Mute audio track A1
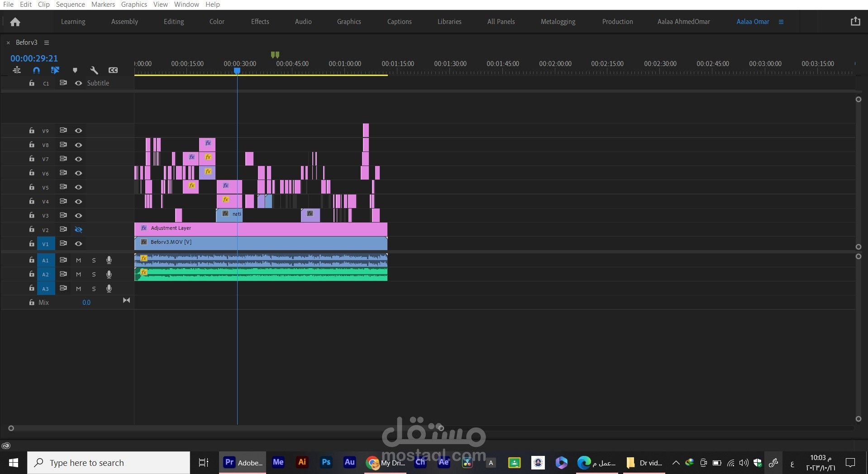Screen dimensions: 868x474 (78, 260)
